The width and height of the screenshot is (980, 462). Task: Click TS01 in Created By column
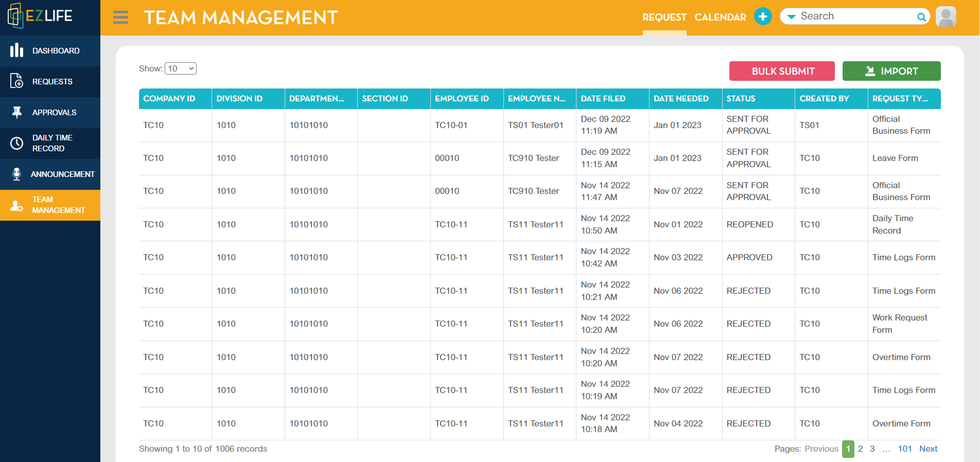[x=809, y=125]
